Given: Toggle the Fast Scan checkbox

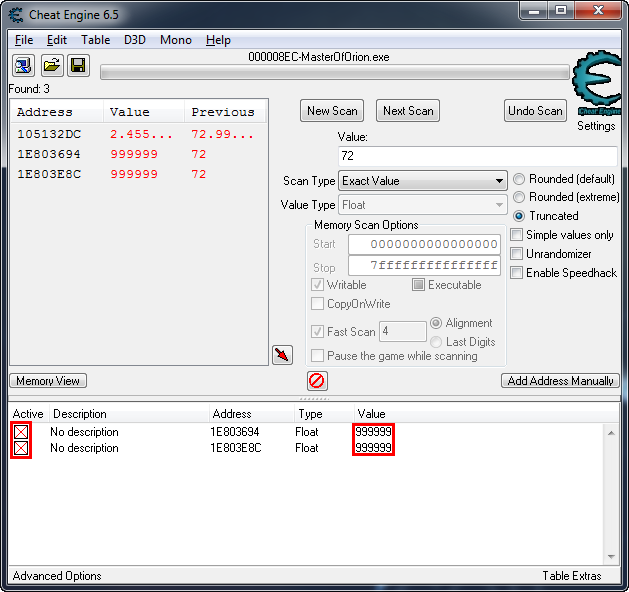Looking at the screenshot, I should (x=317, y=332).
